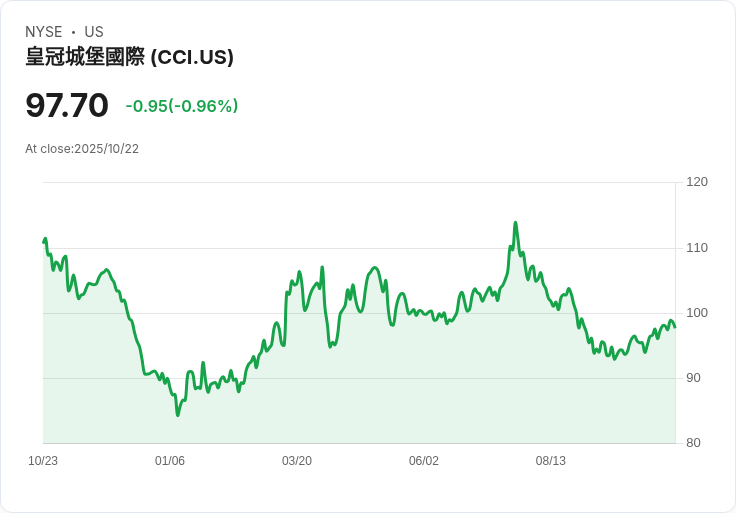Click the 03/20 date label on x-axis
This screenshot has height=513, width=736.
pos(297,461)
